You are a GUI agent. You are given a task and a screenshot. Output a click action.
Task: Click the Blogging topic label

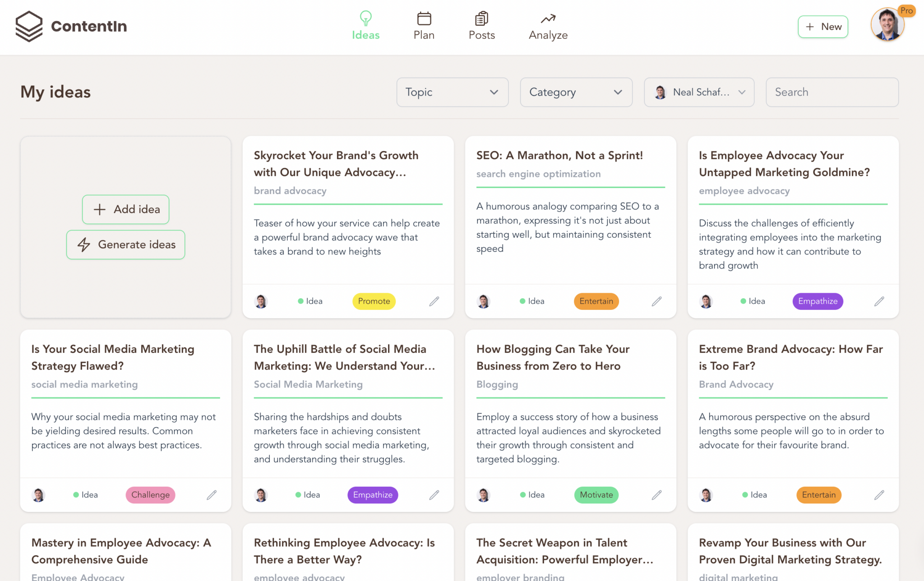point(497,384)
